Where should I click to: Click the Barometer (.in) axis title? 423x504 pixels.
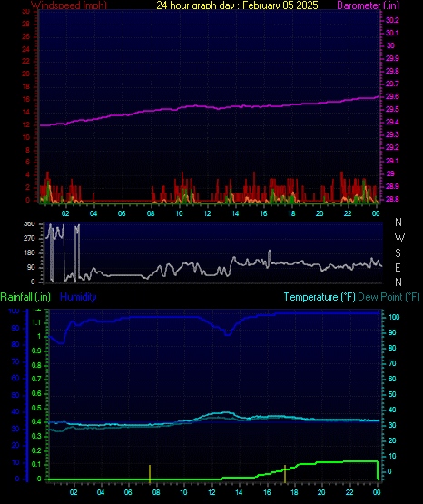pos(368,5)
